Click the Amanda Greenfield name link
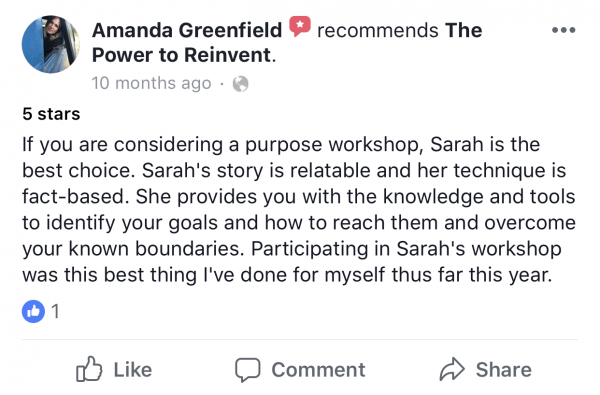Image resolution: width=600 pixels, height=395 pixels. [187, 30]
